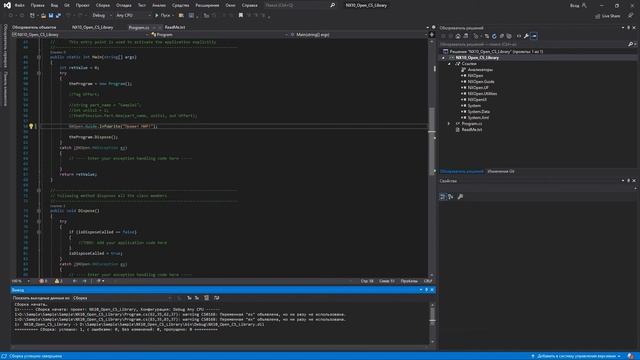Toggle word wrap in output panel toolbar

(216, 298)
